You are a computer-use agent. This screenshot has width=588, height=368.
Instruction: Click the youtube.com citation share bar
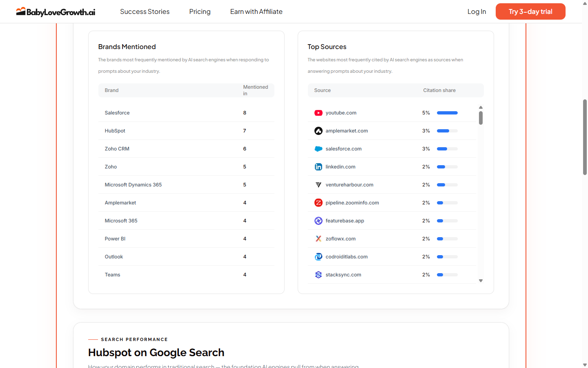tap(447, 113)
